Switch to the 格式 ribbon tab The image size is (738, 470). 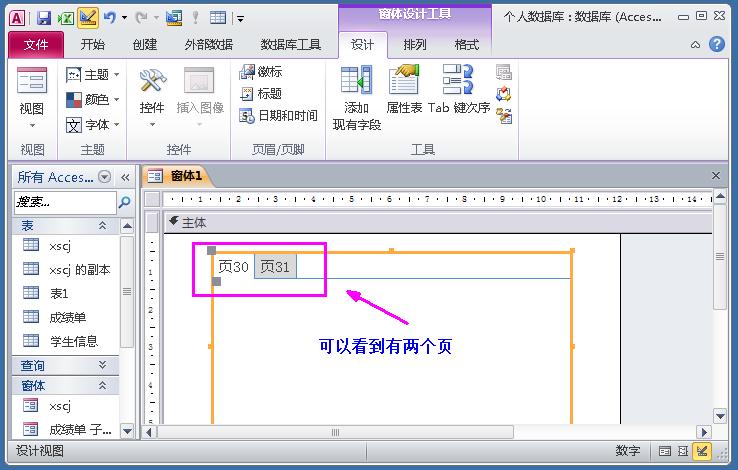466,45
